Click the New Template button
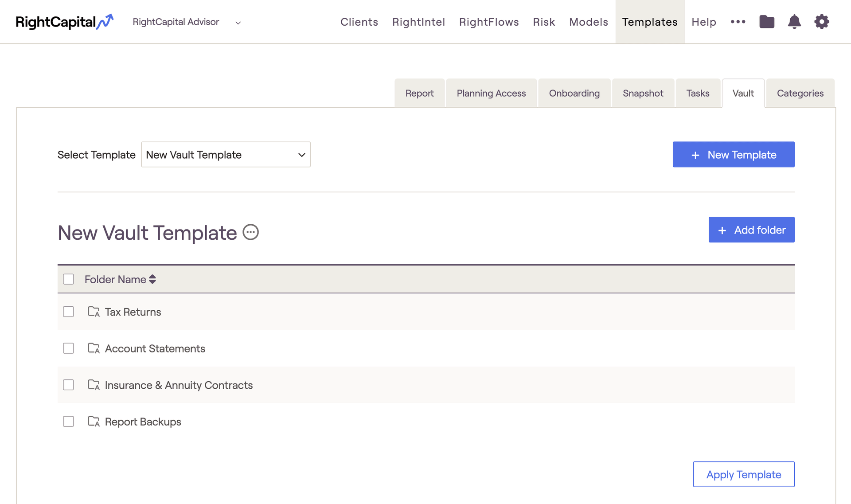The width and height of the screenshot is (851, 504). click(x=734, y=154)
